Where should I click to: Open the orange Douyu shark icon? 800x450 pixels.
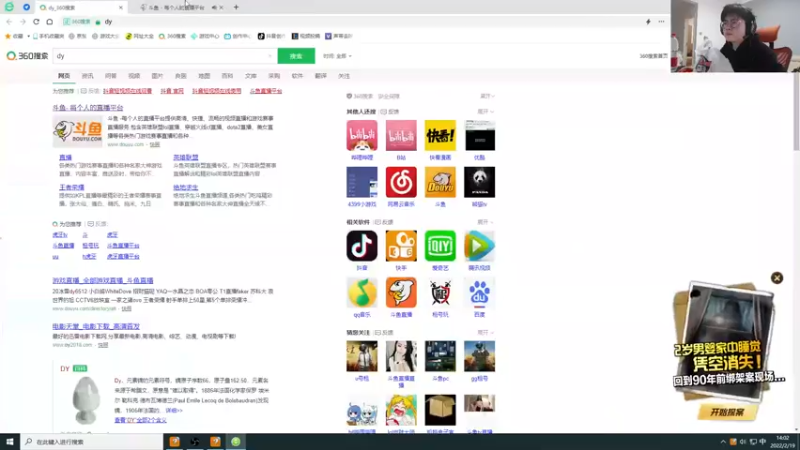click(440, 182)
